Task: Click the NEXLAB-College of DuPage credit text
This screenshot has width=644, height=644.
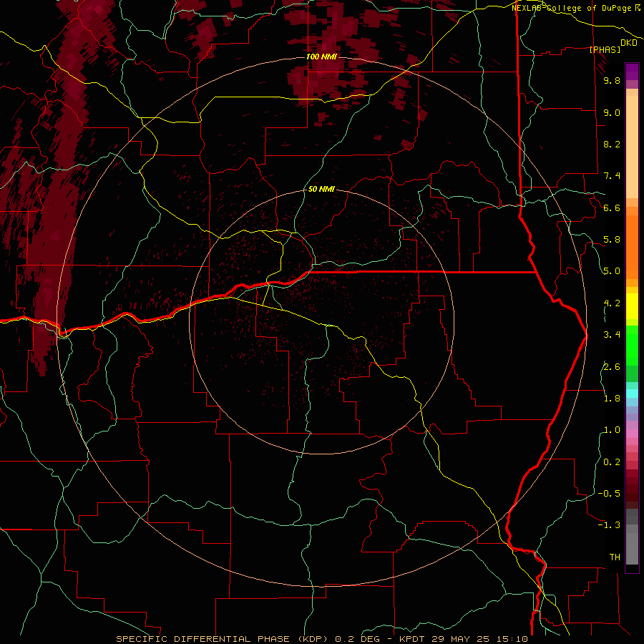Action: [x=576, y=8]
